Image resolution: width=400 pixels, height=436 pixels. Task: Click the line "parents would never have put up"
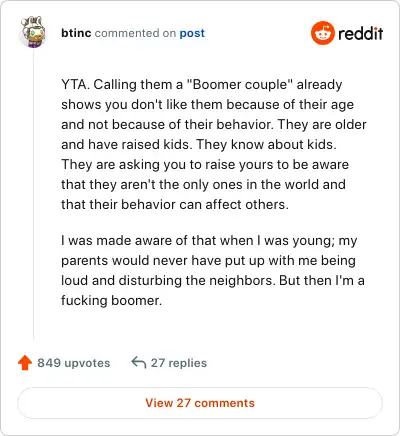pyautogui.click(x=208, y=260)
